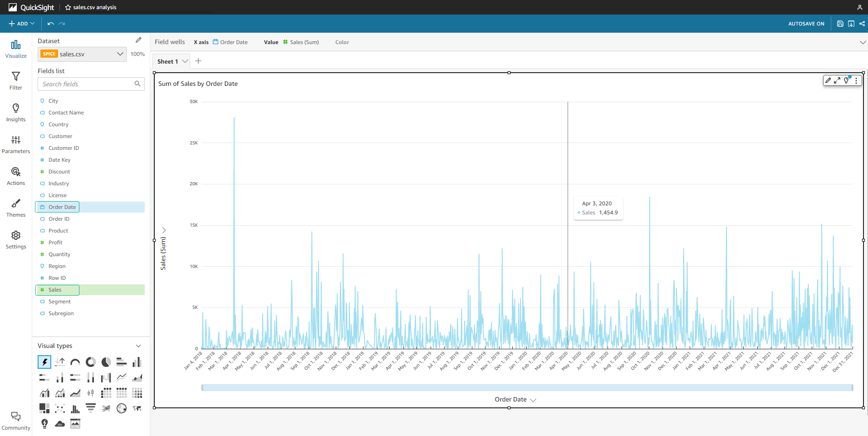868x436 pixels.
Task: Open the Filter panel
Action: pyautogui.click(x=16, y=81)
